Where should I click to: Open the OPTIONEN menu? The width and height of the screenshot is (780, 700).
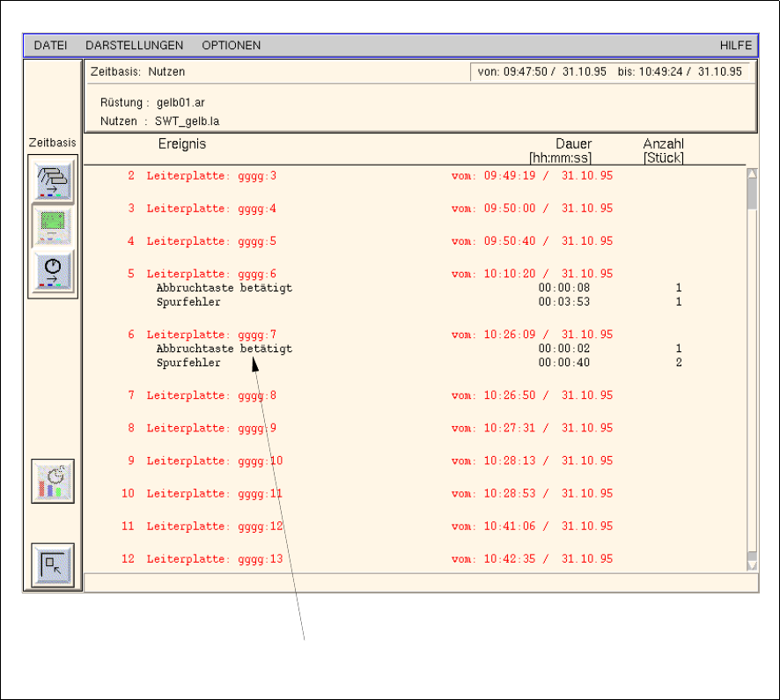231,46
